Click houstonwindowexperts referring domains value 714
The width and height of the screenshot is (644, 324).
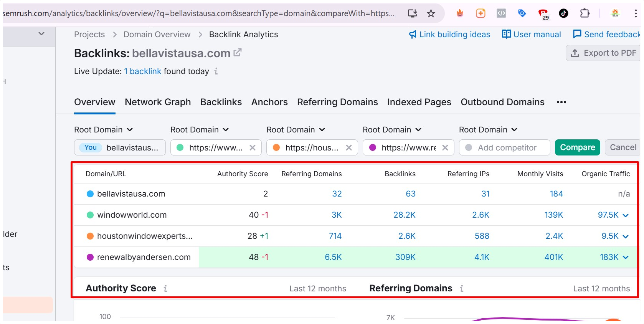tap(335, 236)
